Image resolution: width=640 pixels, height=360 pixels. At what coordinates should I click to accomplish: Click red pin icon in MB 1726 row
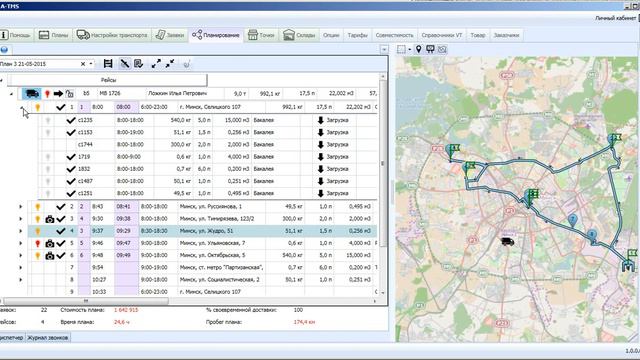[x=47, y=94]
